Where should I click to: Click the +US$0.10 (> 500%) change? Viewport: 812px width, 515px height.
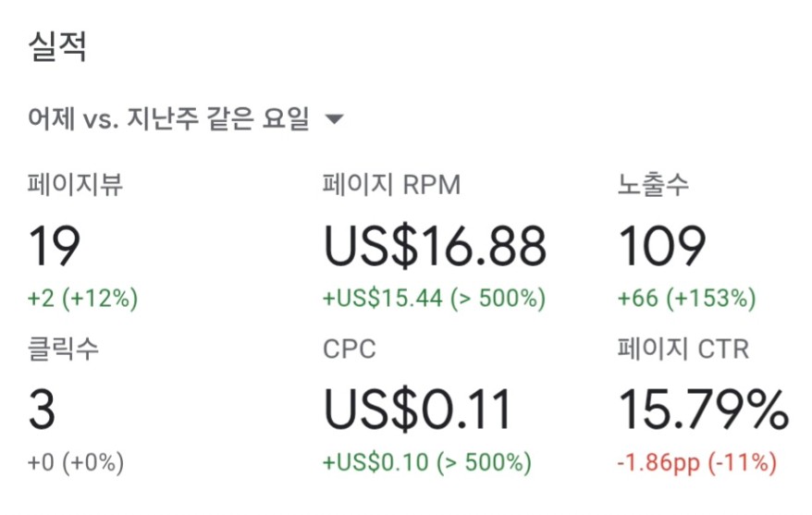coord(427,462)
